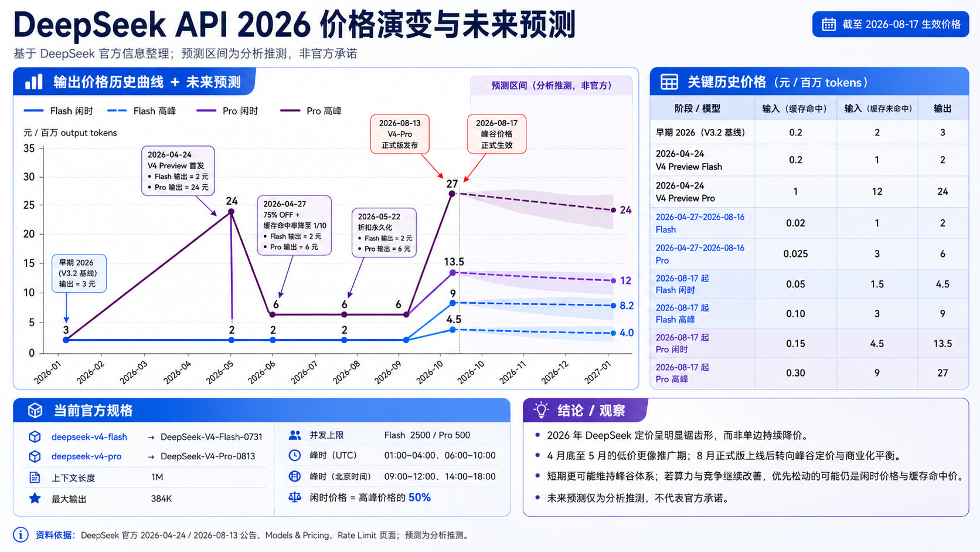Screen dimensions: 980x552
Task: Click the clock icon beside 峰时（UTC）
Action: 295,455
